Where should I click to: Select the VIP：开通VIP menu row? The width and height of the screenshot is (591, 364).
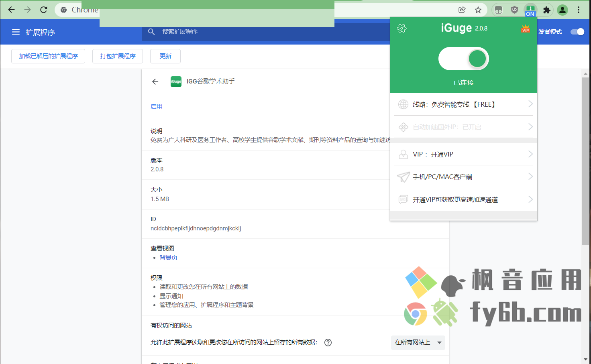pyautogui.click(x=463, y=154)
